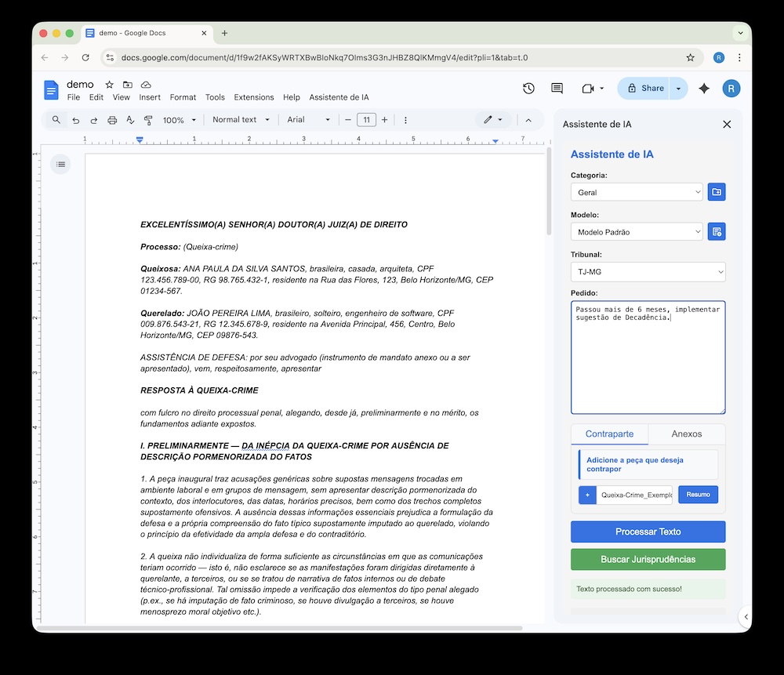Open the comments icon near Share
The height and width of the screenshot is (675, 784).
point(557,89)
